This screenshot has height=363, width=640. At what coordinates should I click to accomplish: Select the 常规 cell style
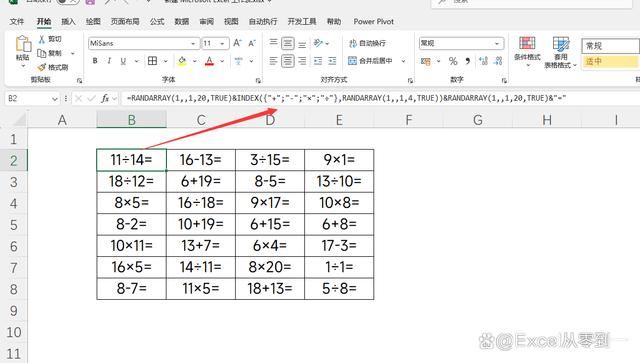tap(610, 46)
